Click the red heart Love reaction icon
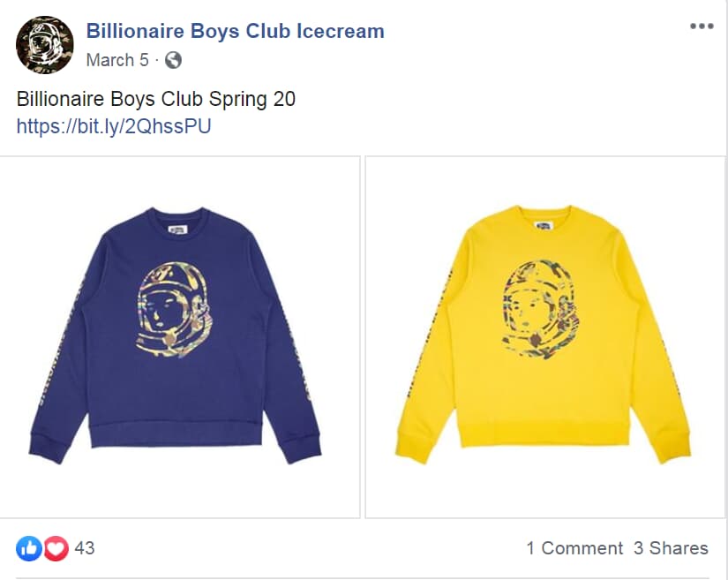This screenshot has width=728, height=580. [x=56, y=548]
